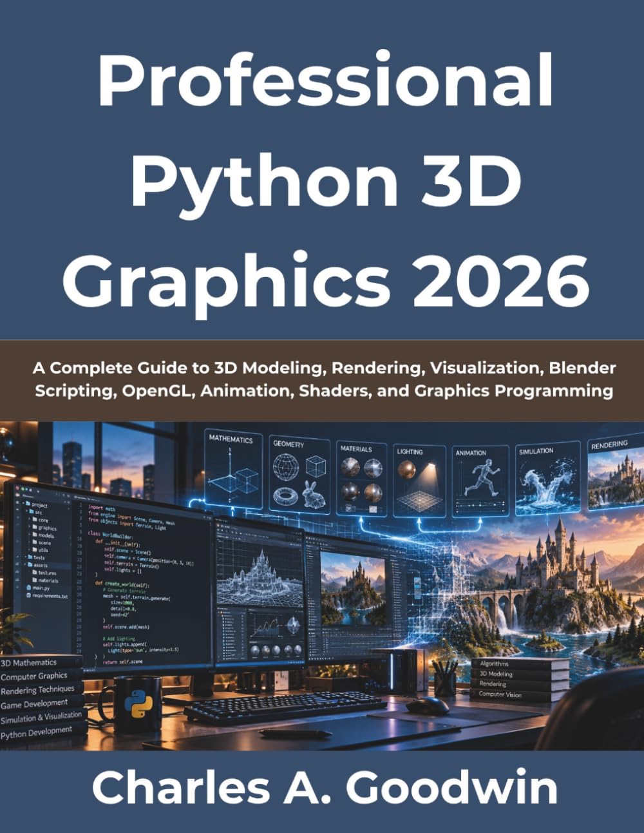This screenshot has height=833, width=644.
Task: Click the "Game Development" book spine
Action: pyautogui.click(x=42, y=704)
